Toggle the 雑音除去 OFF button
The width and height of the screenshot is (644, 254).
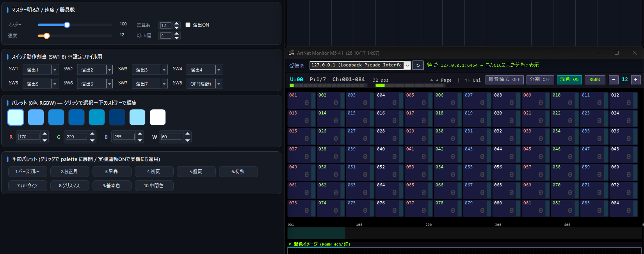coord(505,79)
